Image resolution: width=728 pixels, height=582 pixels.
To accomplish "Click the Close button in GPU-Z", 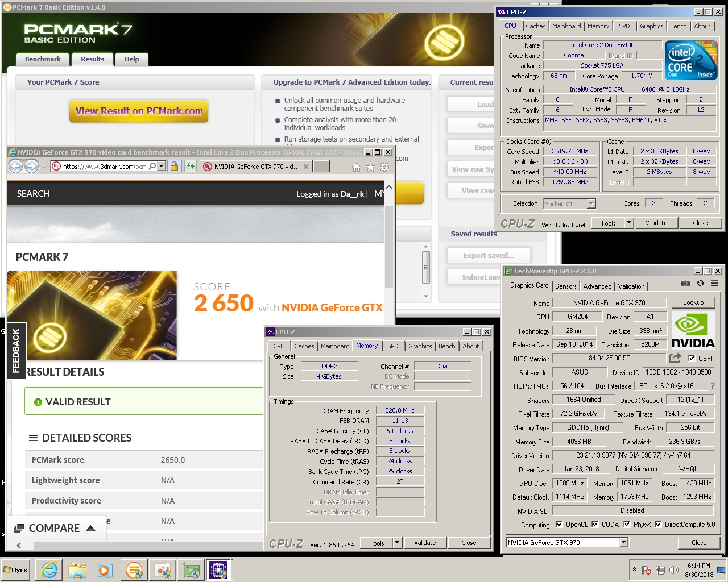I will [x=699, y=543].
